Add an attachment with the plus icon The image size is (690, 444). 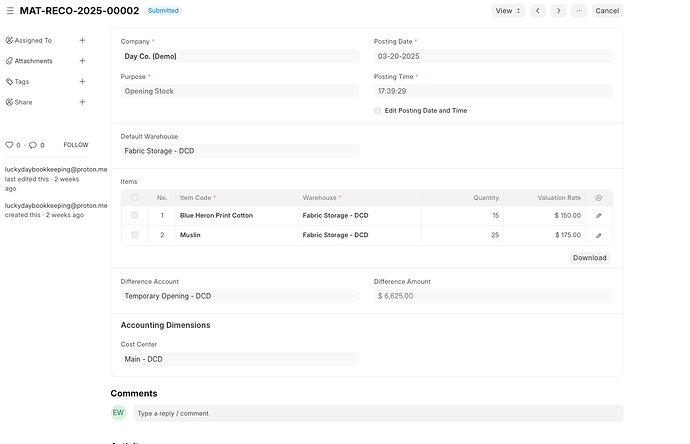[82, 61]
